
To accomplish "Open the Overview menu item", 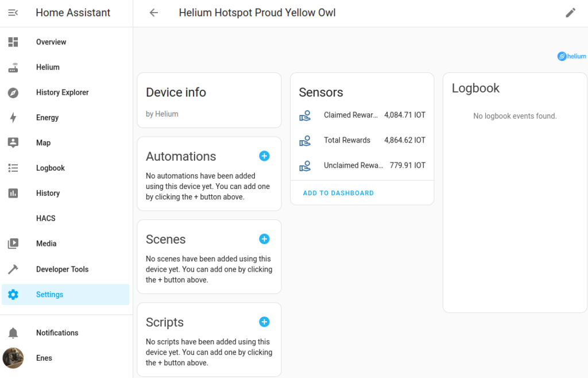I will (66, 42).
